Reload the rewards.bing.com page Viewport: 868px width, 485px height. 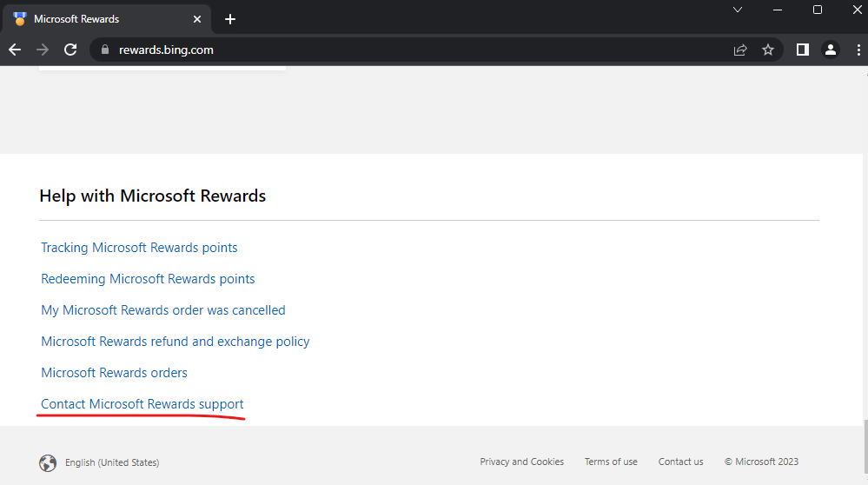(x=70, y=50)
